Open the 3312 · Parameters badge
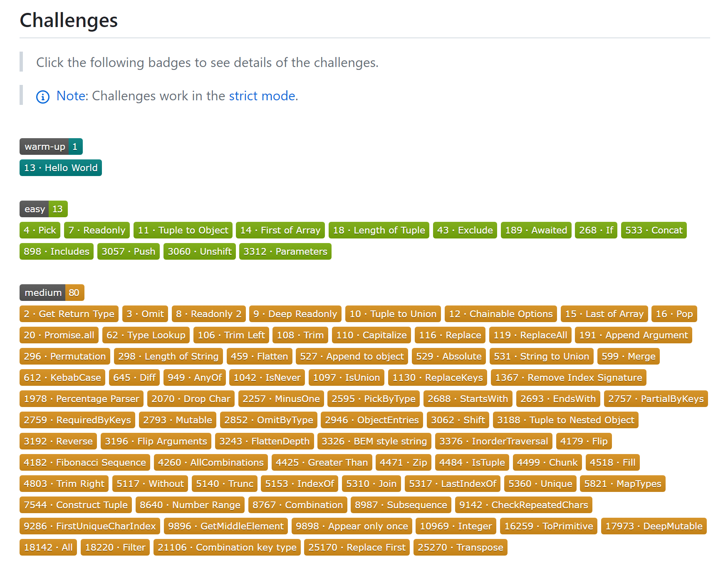Viewport: 728px width, 566px height. point(285,251)
